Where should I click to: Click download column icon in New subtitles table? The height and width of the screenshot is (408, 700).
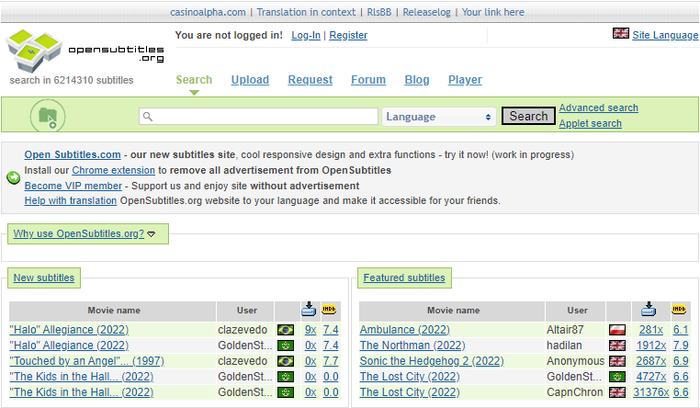tap(308, 309)
